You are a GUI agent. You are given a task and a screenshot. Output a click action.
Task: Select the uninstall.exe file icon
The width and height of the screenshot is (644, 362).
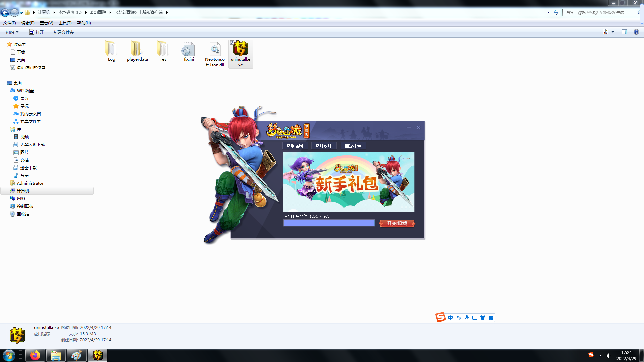click(x=241, y=48)
